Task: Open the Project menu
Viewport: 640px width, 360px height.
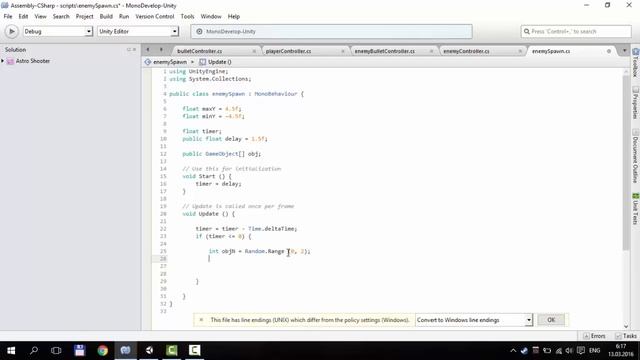Action: click(x=84, y=16)
